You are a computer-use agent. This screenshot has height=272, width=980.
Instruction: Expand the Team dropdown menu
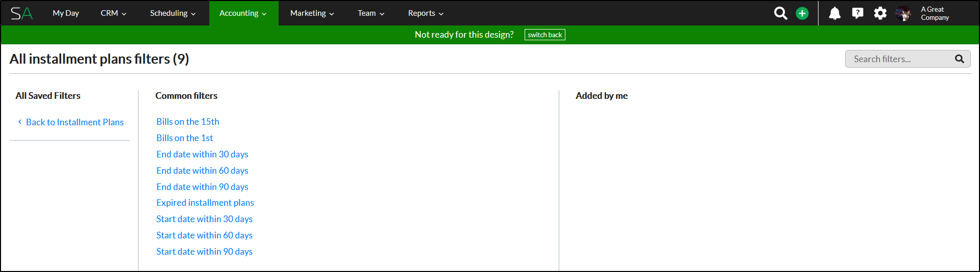(371, 13)
